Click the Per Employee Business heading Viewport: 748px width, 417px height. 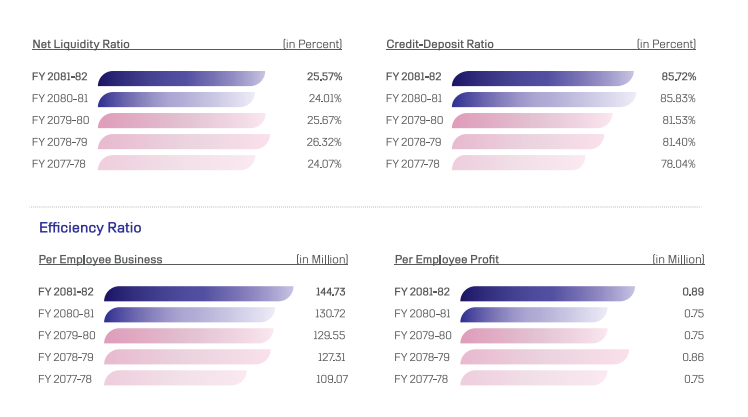(100, 259)
